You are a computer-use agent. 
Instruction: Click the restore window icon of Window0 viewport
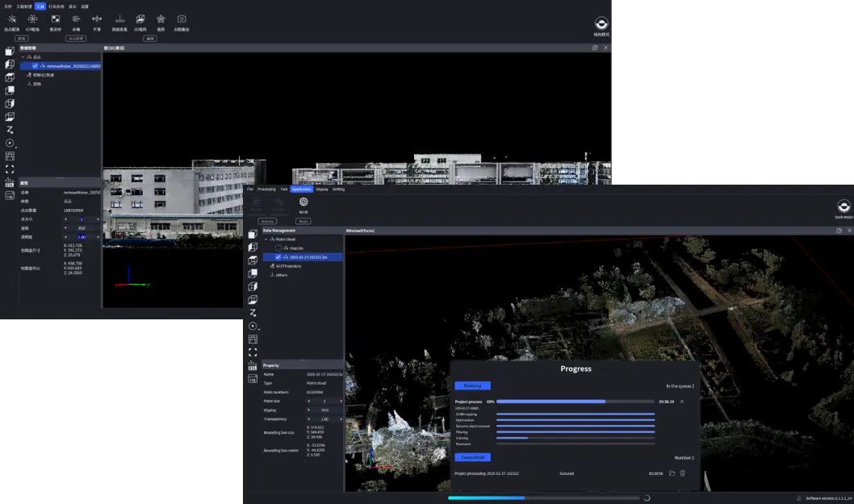(x=839, y=231)
